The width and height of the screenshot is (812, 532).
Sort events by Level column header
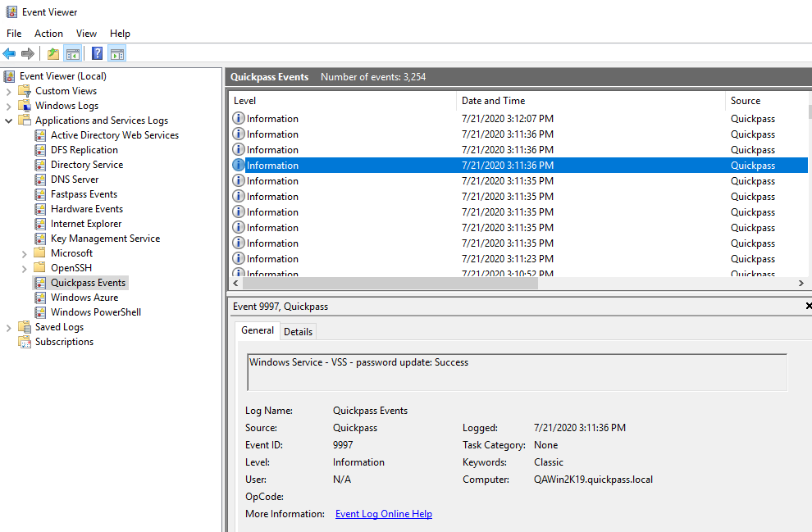(342, 100)
